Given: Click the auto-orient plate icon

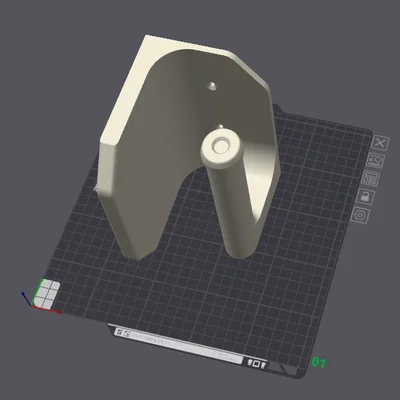Looking at the screenshot, I should tap(376, 161).
